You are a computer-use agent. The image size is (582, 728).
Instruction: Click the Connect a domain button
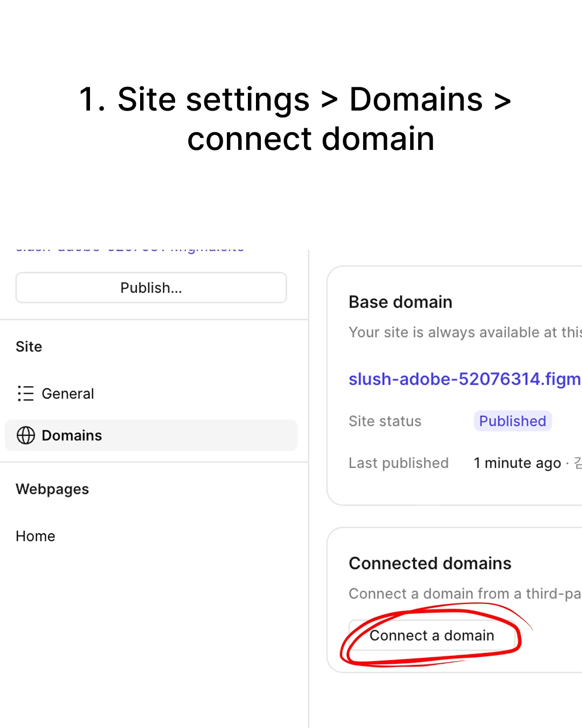coord(432,635)
